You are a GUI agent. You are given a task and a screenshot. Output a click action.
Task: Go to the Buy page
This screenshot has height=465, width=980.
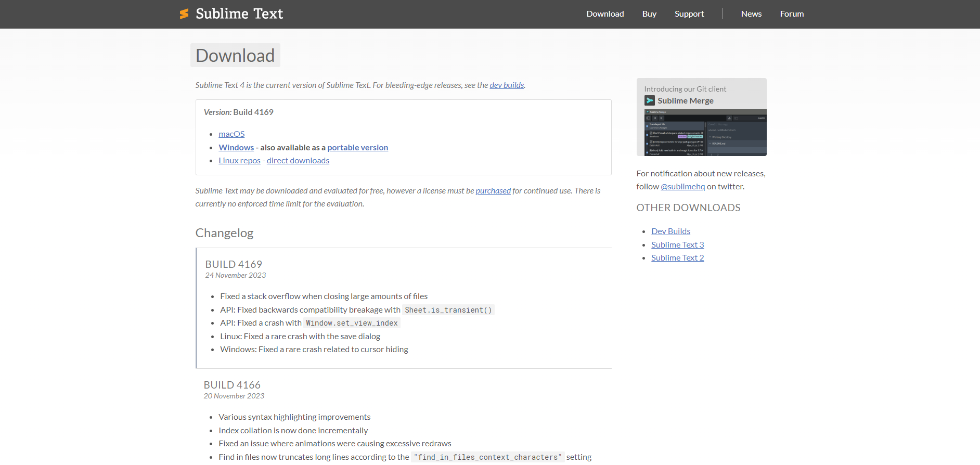649,14
